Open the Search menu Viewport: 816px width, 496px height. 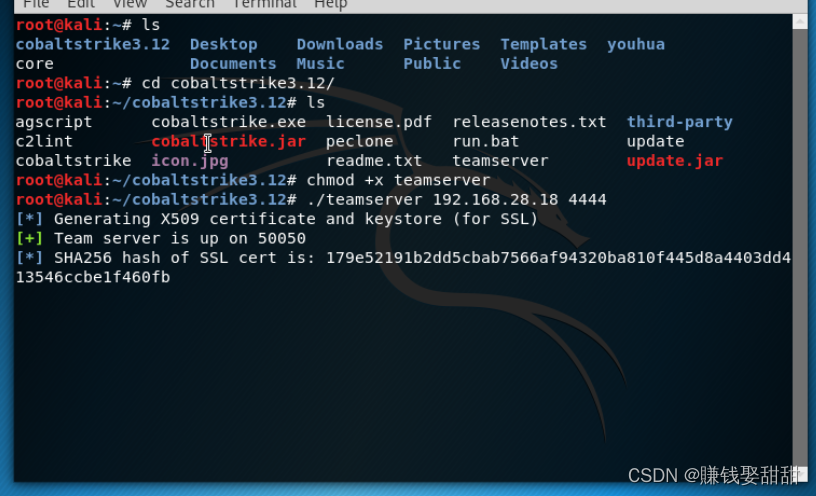coord(189,4)
